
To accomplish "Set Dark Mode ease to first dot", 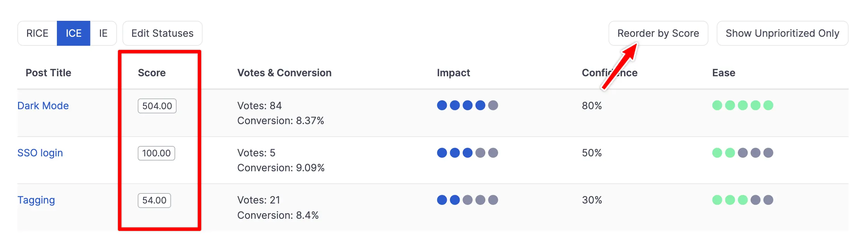I will [x=717, y=105].
